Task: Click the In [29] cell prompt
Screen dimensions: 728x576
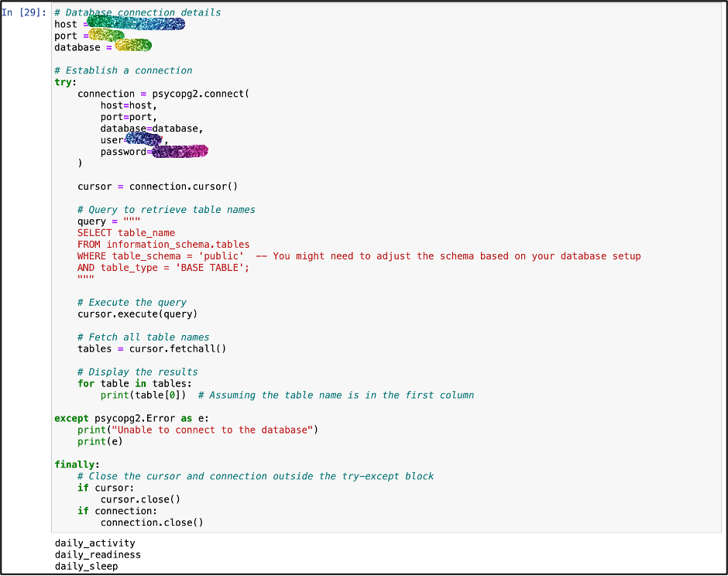Action: tap(26, 13)
